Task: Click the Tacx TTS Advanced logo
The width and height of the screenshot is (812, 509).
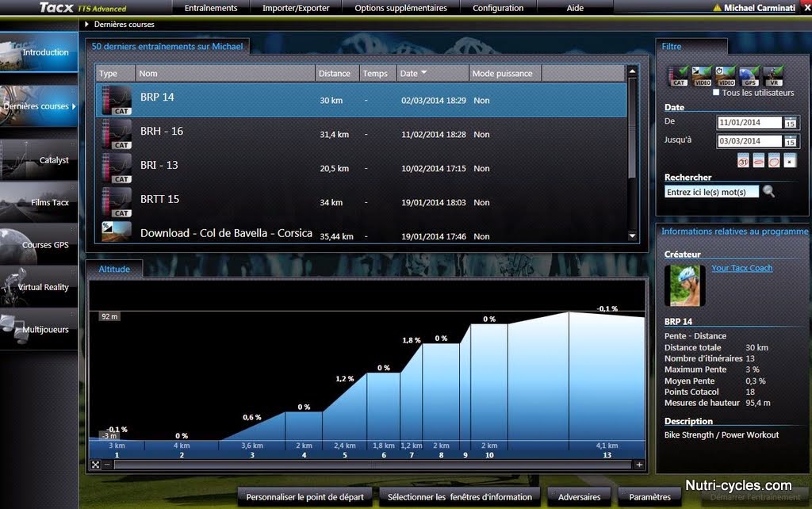Action: [82, 8]
